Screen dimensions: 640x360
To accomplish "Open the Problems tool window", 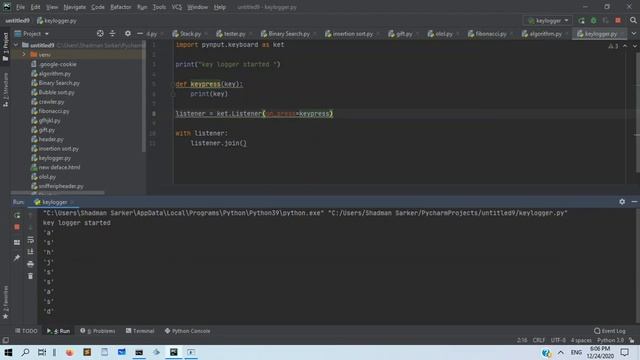I will 98,331.
